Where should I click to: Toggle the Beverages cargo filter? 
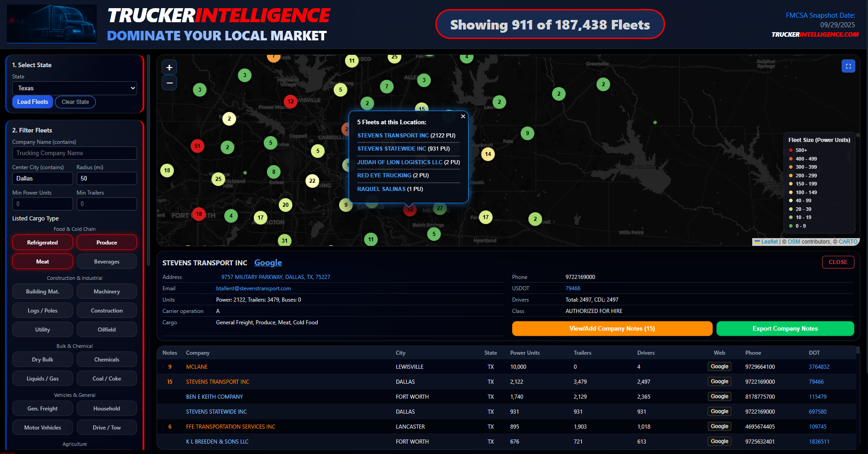pyautogui.click(x=107, y=262)
